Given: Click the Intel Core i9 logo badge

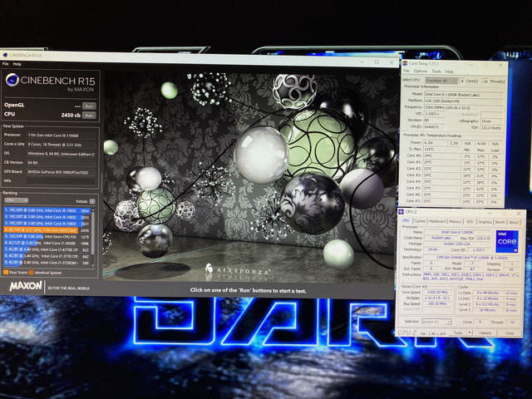Looking at the screenshot, I should [x=507, y=242].
